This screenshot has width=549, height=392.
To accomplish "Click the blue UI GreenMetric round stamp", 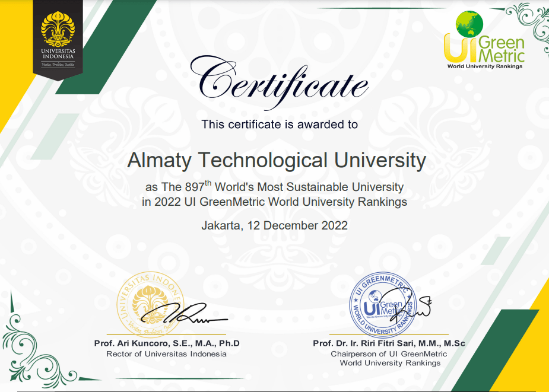I will tap(383, 305).
